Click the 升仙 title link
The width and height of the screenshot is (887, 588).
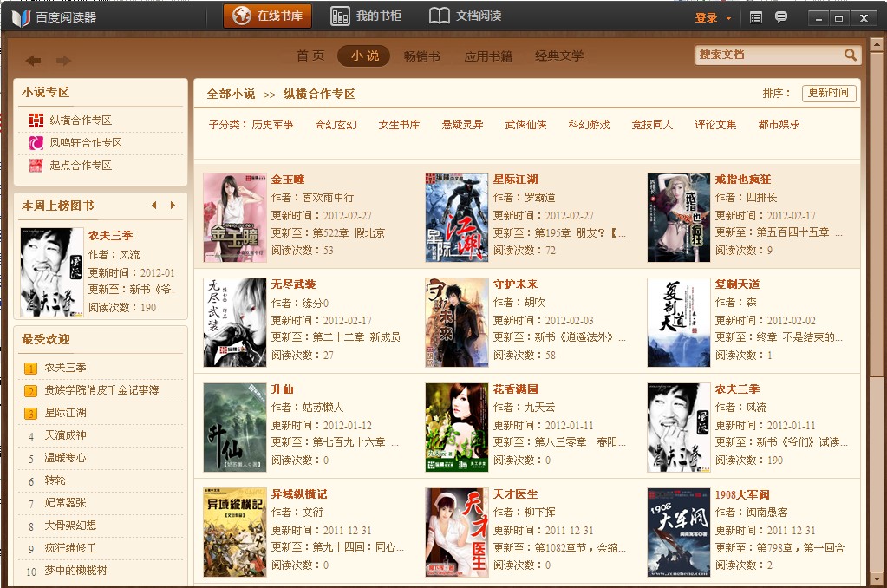[x=283, y=389]
